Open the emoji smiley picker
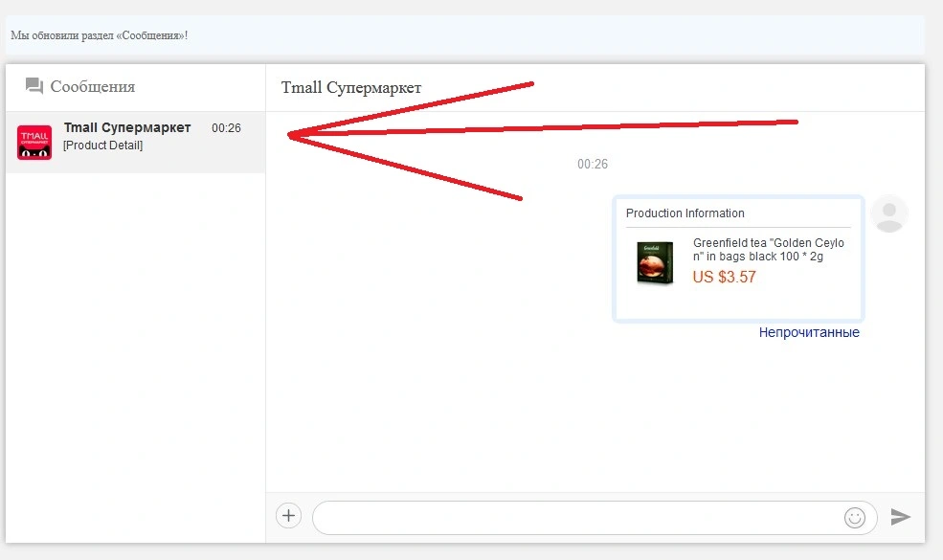 pyautogui.click(x=855, y=517)
